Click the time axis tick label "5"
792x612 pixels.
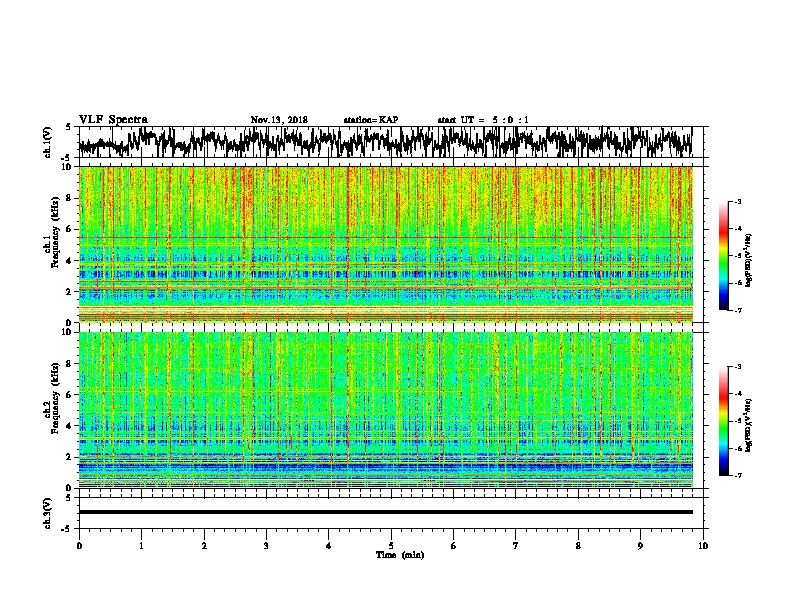391,545
